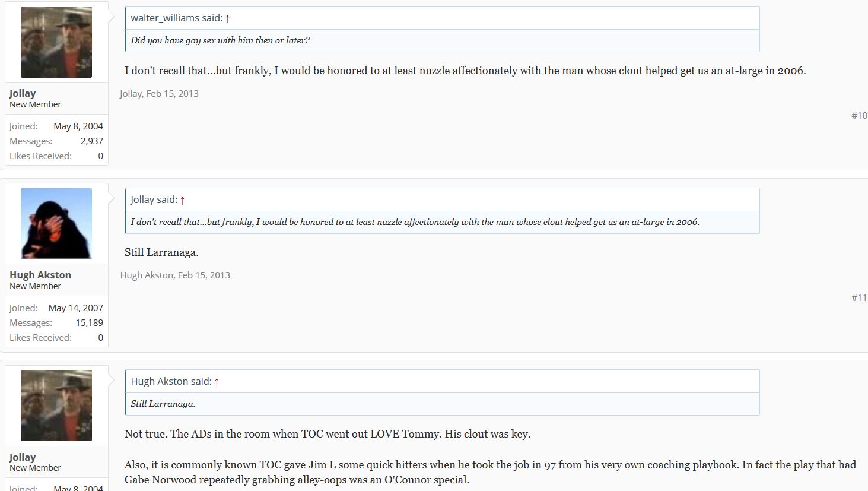This screenshot has height=491, width=868.
Task: Click the red arrow after Hugh Akston said
Action: tap(217, 382)
